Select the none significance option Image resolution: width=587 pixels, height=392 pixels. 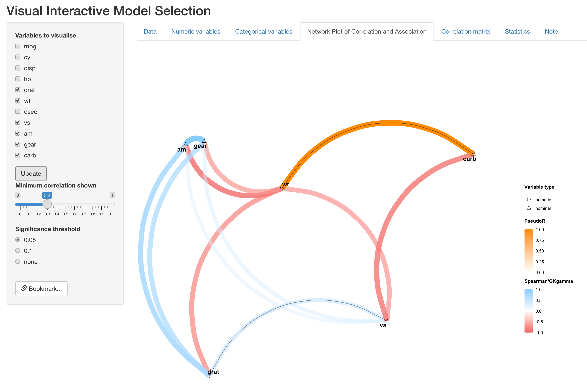pyautogui.click(x=18, y=261)
